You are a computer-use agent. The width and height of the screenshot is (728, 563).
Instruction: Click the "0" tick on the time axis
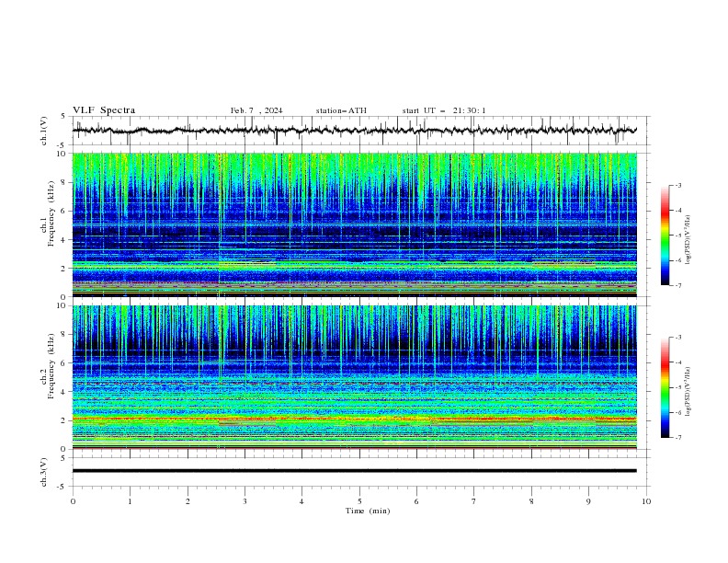(x=73, y=501)
